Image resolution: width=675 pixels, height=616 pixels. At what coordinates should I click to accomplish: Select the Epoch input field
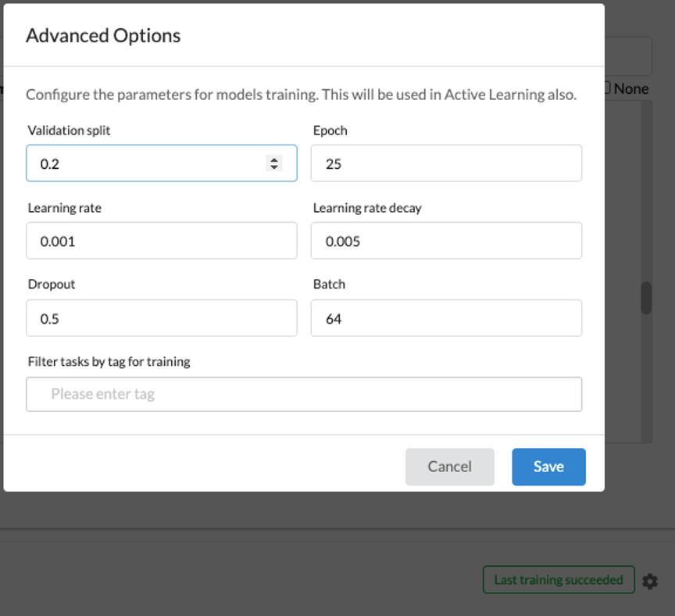click(x=446, y=163)
